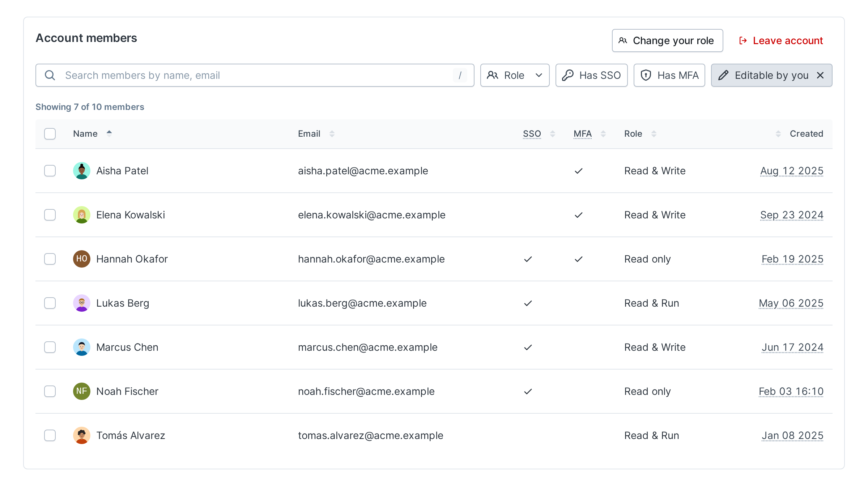Sort by the SSO column header
This screenshot has width=868, height=486.
tap(532, 134)
